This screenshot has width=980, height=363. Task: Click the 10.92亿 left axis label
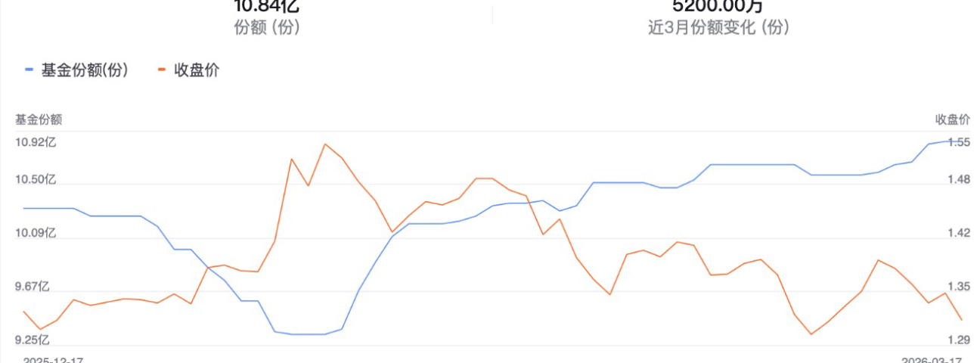tap(36, 142)
